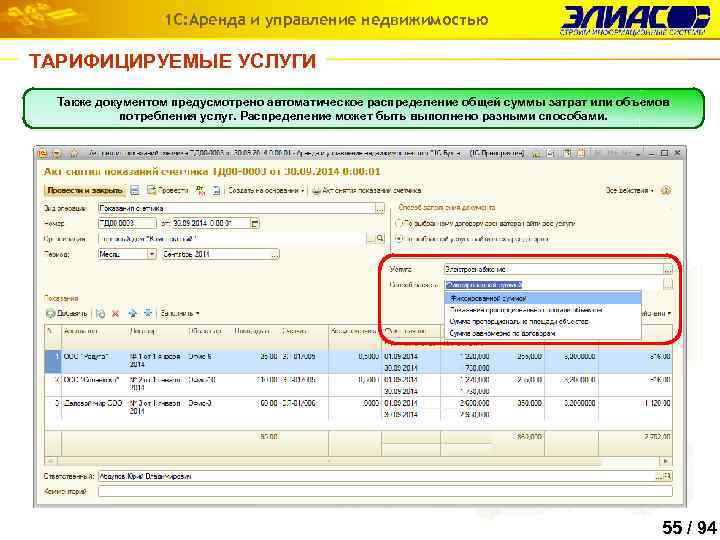Screen dimensions: 720x540
Task: Choose 'Фиксированной суммой' from the dropdown list
Action: (x=543, y=298)
